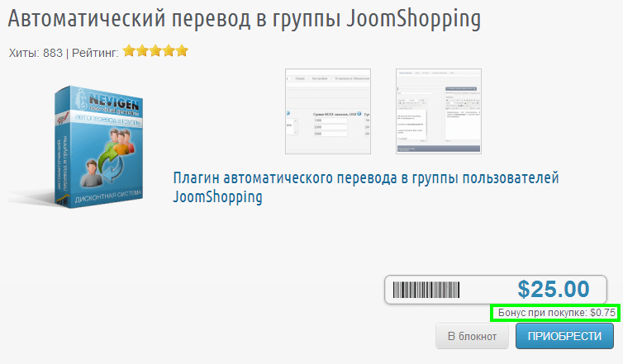This screenshot has height=364, width=623.
Task: Click the second rating star
Action: coord(143,51)
